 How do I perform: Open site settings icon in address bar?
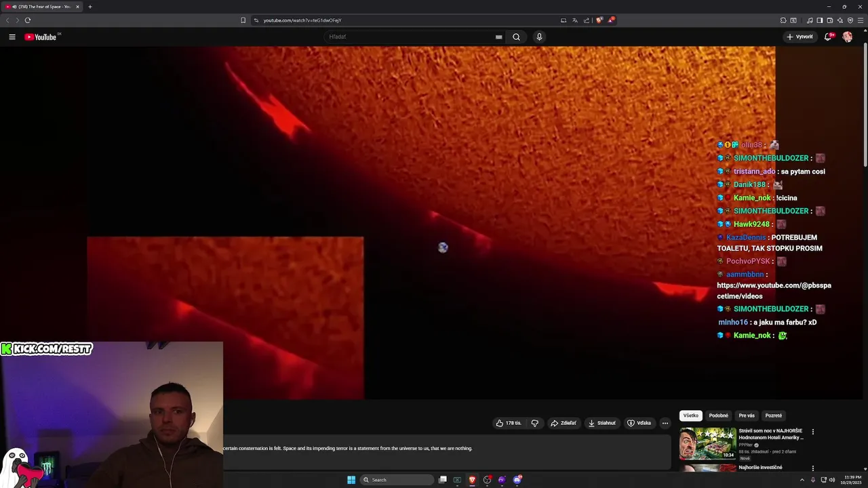[x=256, y=20]
